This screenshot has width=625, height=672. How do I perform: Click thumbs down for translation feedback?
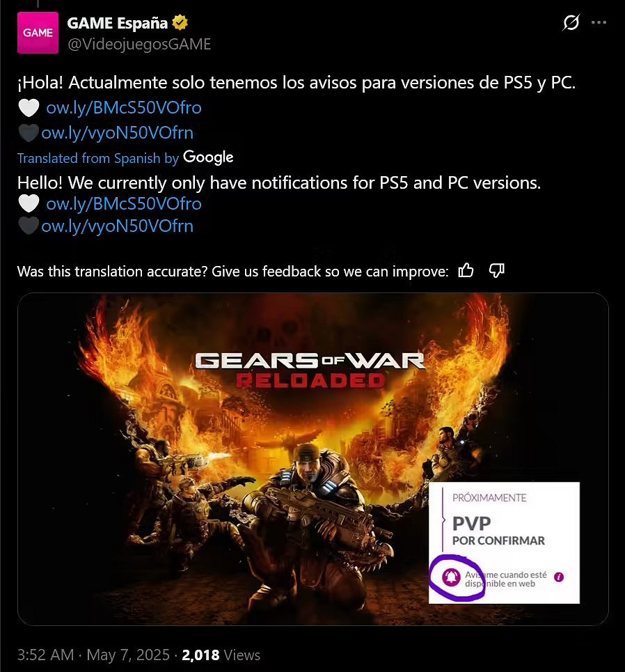coord(496,270)
